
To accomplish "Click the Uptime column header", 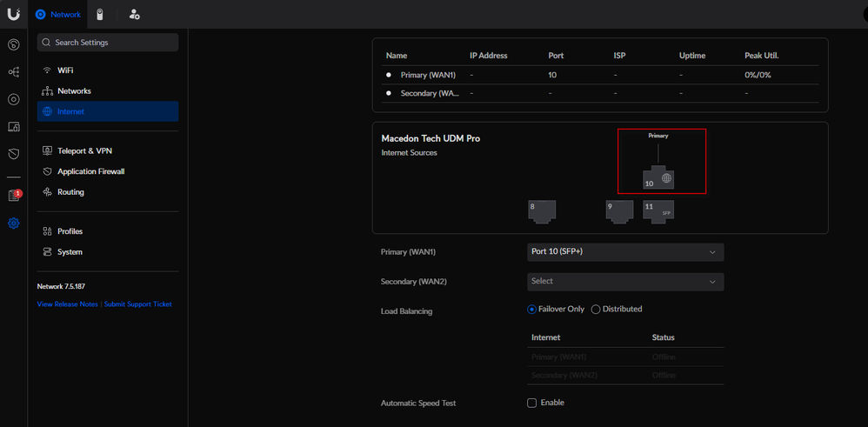I will pyautogui.click(x=692, y=56).
